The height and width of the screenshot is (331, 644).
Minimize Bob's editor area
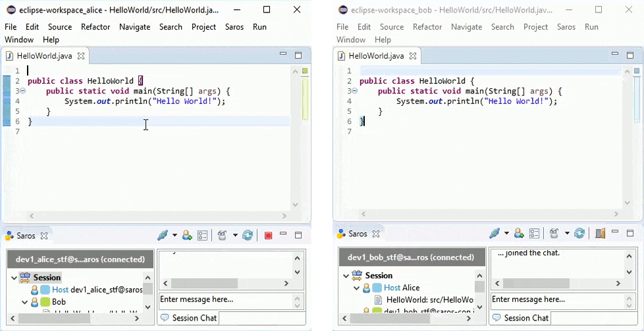tap(615, 54)
